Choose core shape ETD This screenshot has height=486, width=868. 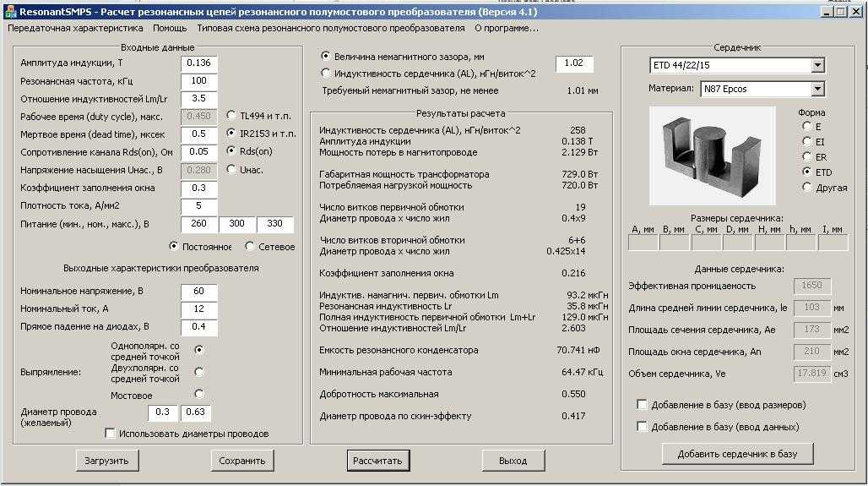tap(806, 172)
